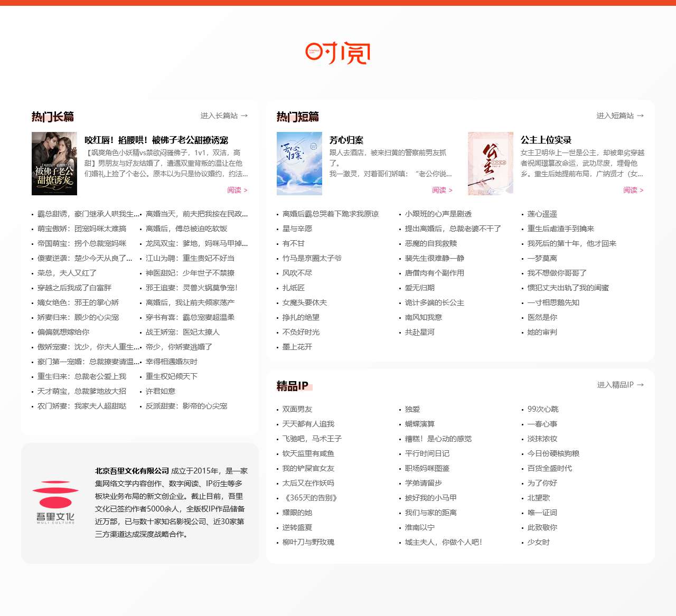Open 天才萌宝，总裁爹地放大招
This screenshot has width=676, height=616.
coord(82,391)
